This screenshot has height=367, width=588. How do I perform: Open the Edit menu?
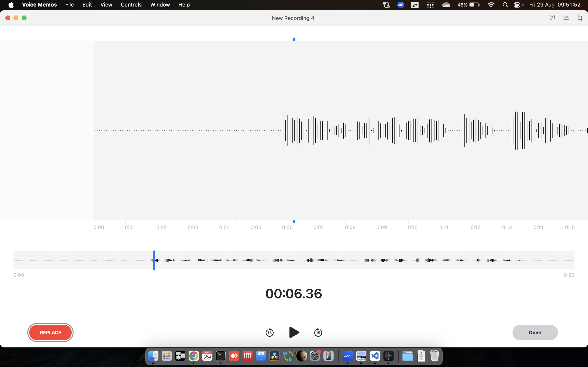pyautogui.click(x=87, y=5)
